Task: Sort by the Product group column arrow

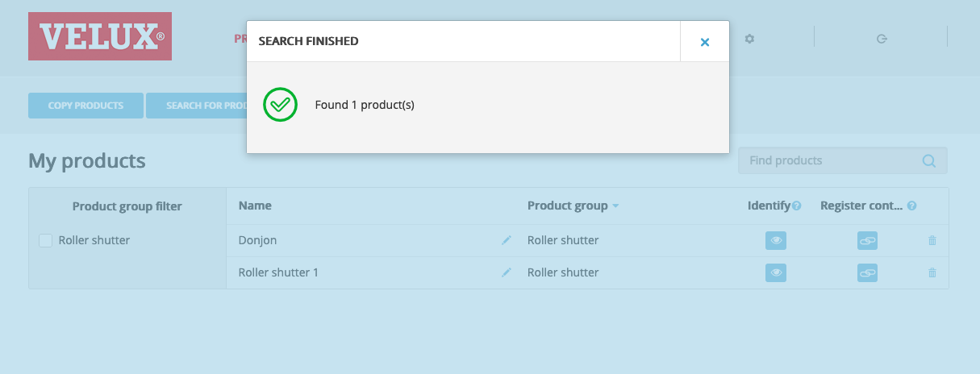Action: click(615, 206)
